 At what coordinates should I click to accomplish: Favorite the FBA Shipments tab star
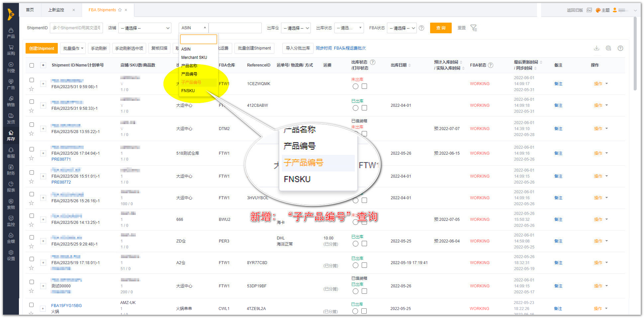(120, 10)
